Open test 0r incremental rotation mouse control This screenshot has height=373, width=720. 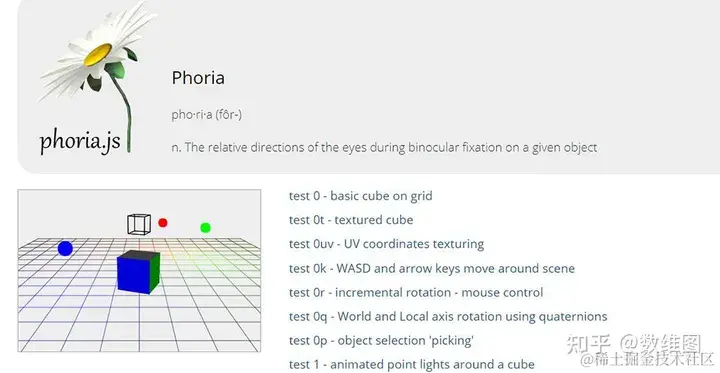[416, 293]
